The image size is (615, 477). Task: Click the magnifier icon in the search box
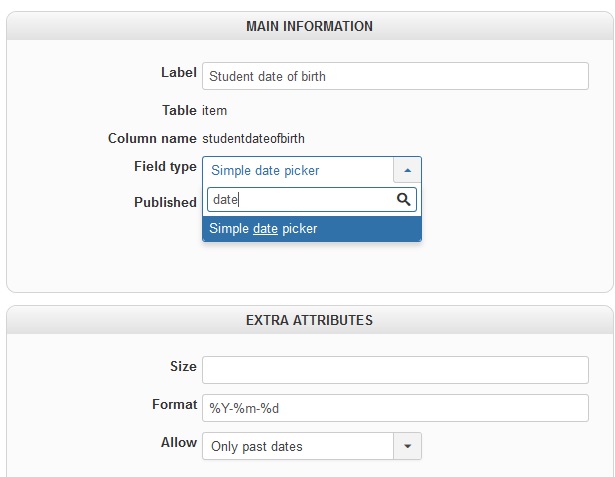[x=404, y=200]
